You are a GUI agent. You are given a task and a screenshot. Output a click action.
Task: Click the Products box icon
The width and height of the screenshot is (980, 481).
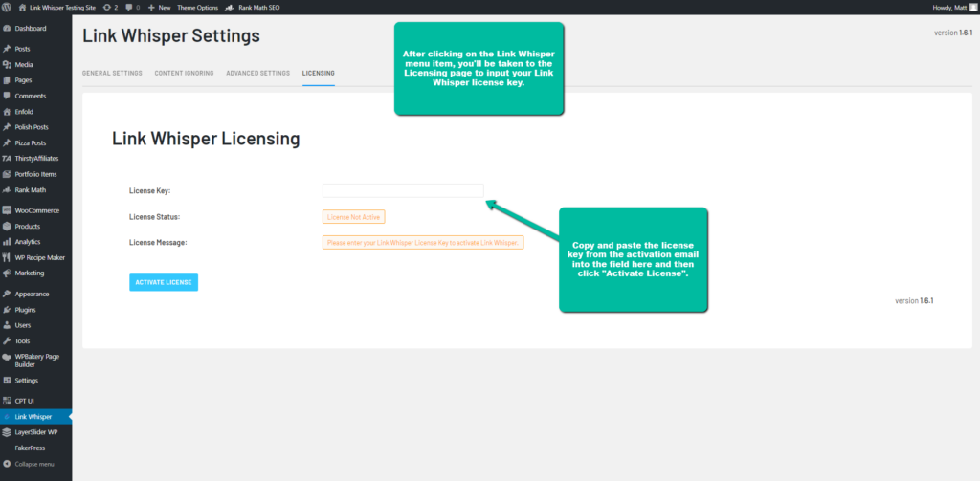[x=7, y=226]
